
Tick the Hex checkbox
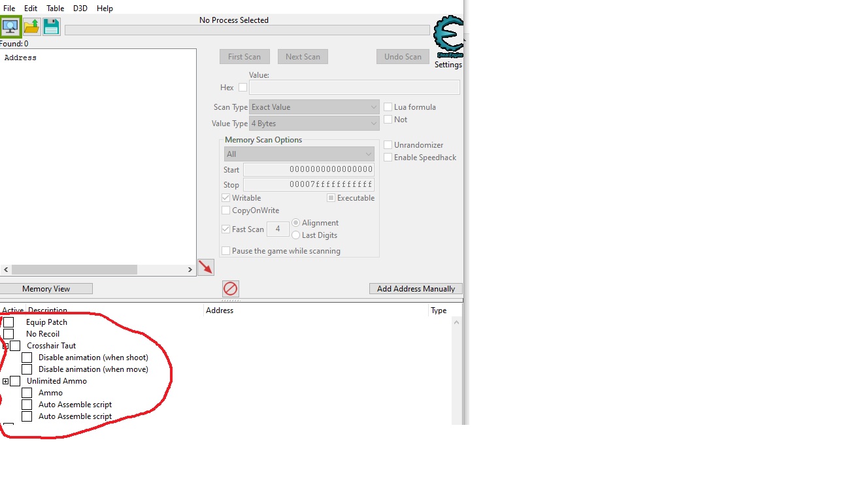(242, 88)
